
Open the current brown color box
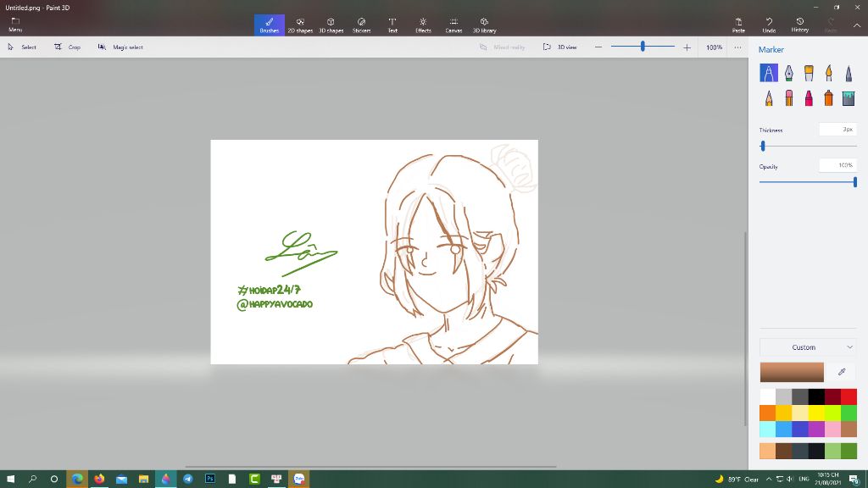(x=792, y=373)
